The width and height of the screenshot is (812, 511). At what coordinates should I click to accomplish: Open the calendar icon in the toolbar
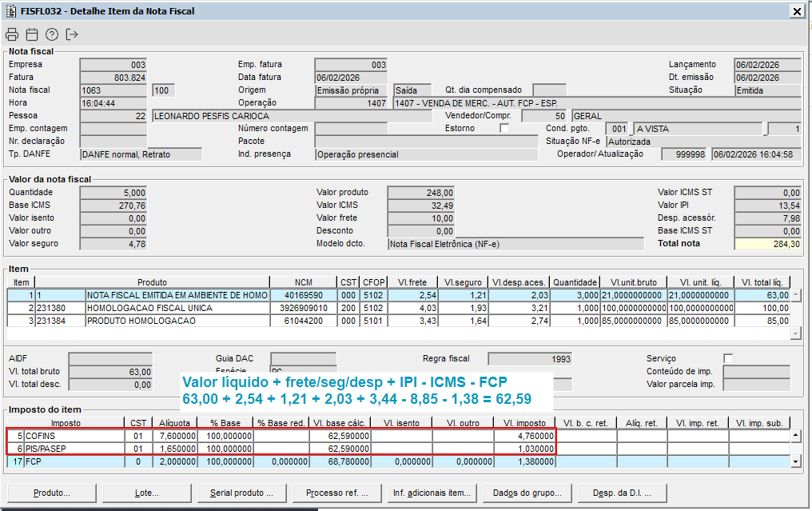[x=32, y=34]
